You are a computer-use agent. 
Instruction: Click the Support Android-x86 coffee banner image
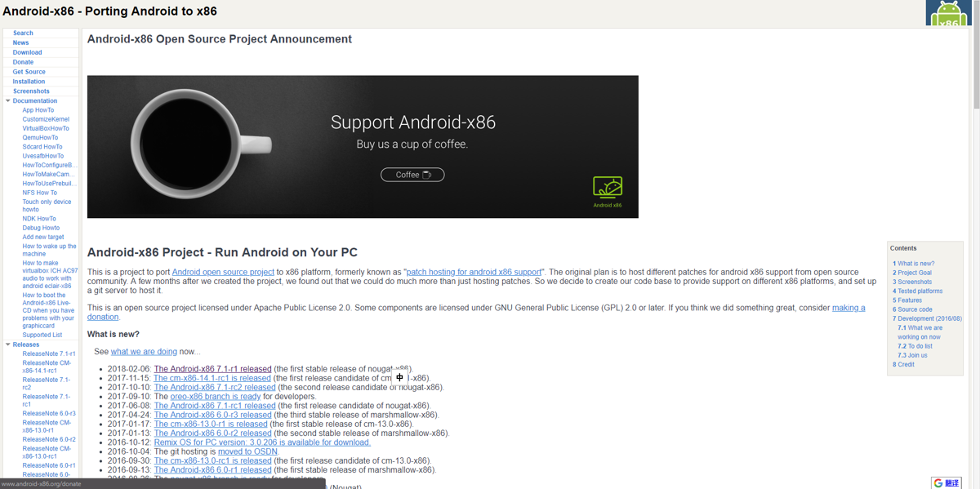coord(363,147)
